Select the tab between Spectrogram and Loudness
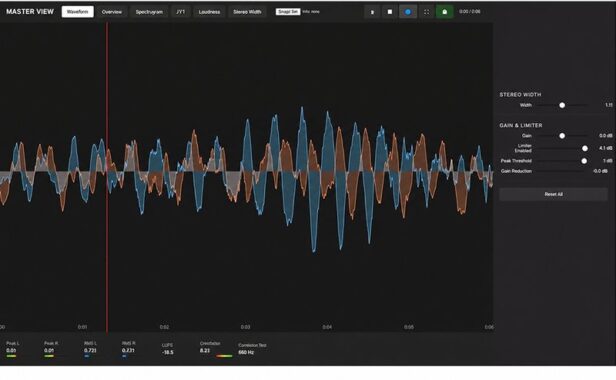The width and height of the screenshot is (616, 380). [181, 12]
